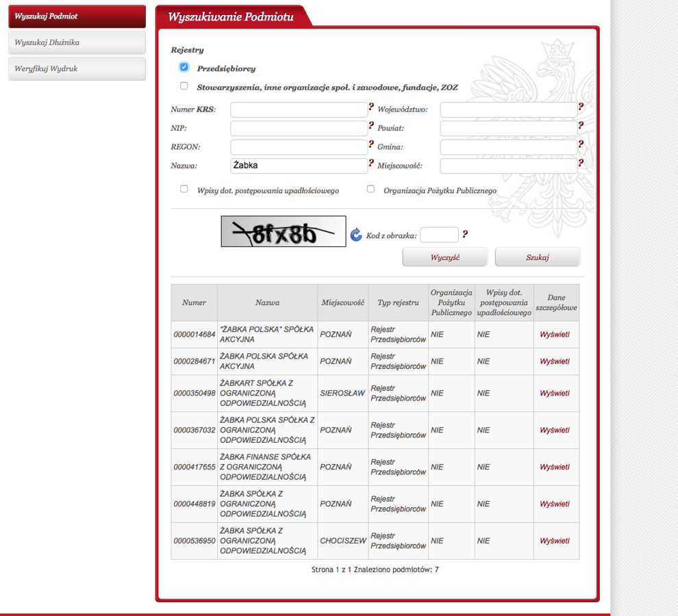
Task: Click the Dane szczegółowe column header
Action: (x=557, y=303)
